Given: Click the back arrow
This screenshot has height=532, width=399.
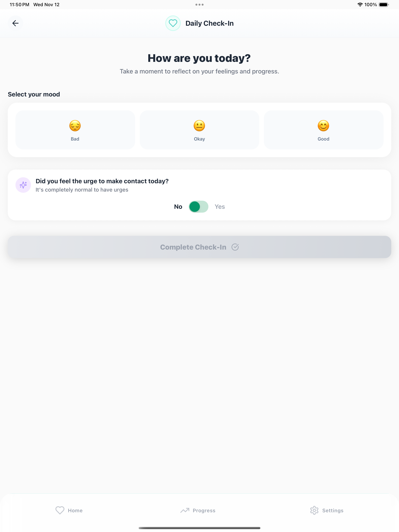Looking at the screenshot, I should pyautogui.click(x=16, y=23).
